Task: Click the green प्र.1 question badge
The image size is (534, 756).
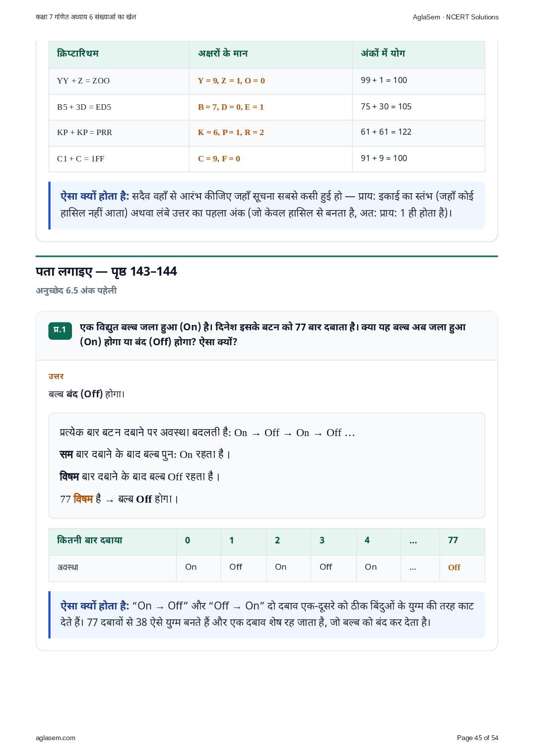Action: coord(60,331)
